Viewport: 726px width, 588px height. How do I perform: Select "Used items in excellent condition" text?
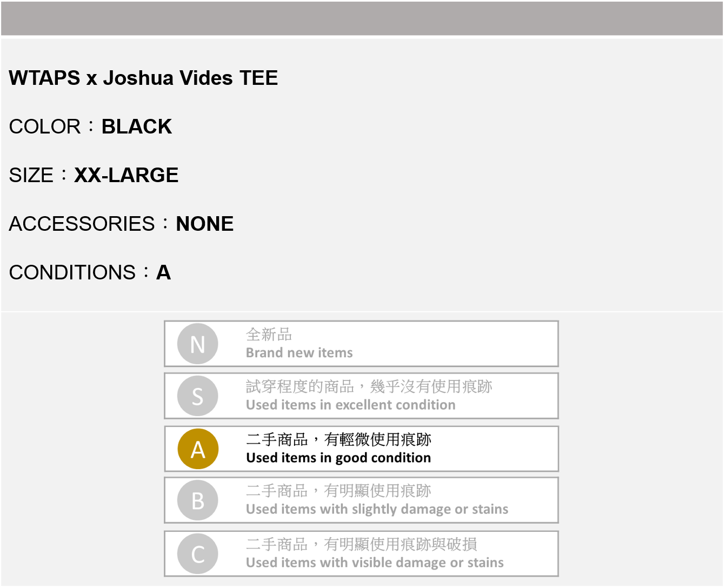(350, 405)
